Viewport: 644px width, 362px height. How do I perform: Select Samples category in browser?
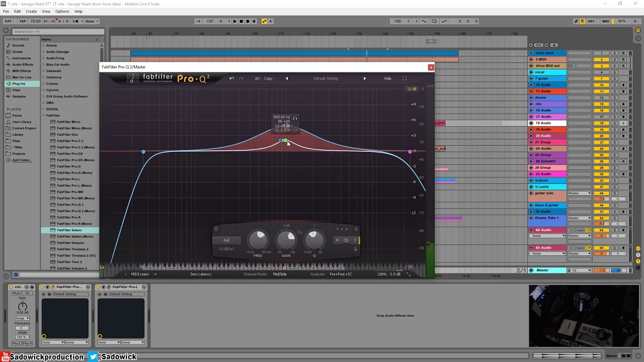pyautogui.click(x=19, y=97)
